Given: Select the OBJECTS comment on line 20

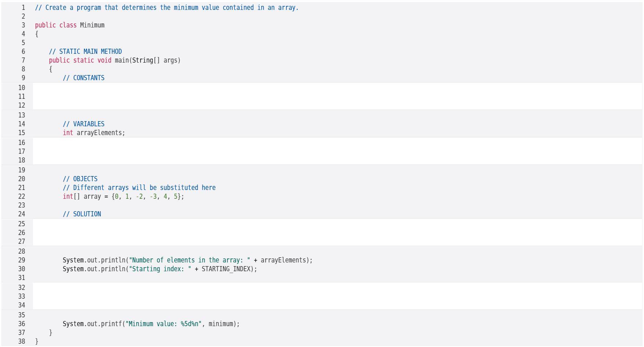Looking at the screenshot, I should click(x=81, y=179).
